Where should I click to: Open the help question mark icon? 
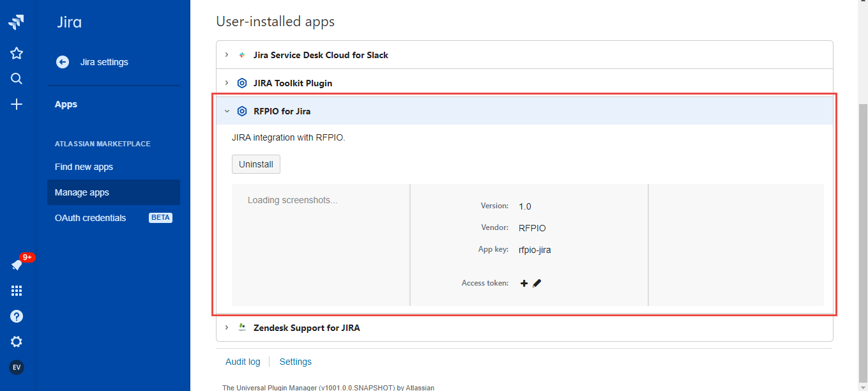[17, 316]
